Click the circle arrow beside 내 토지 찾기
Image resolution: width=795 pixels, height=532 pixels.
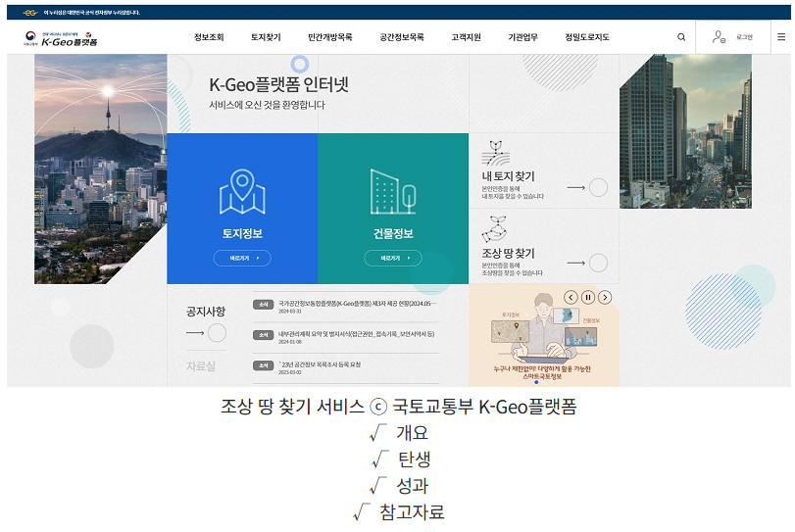point(598,187)
